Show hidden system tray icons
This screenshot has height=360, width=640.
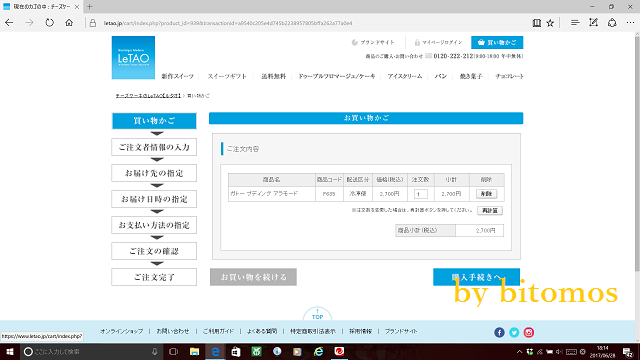pyautogui.click(x=519, y=351)
